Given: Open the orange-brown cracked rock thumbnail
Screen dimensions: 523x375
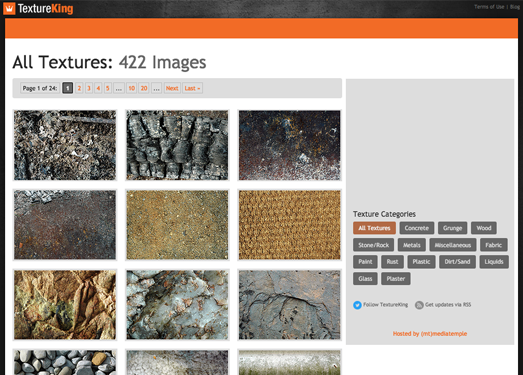Looking at the screenshot, I should click(65, 305).
